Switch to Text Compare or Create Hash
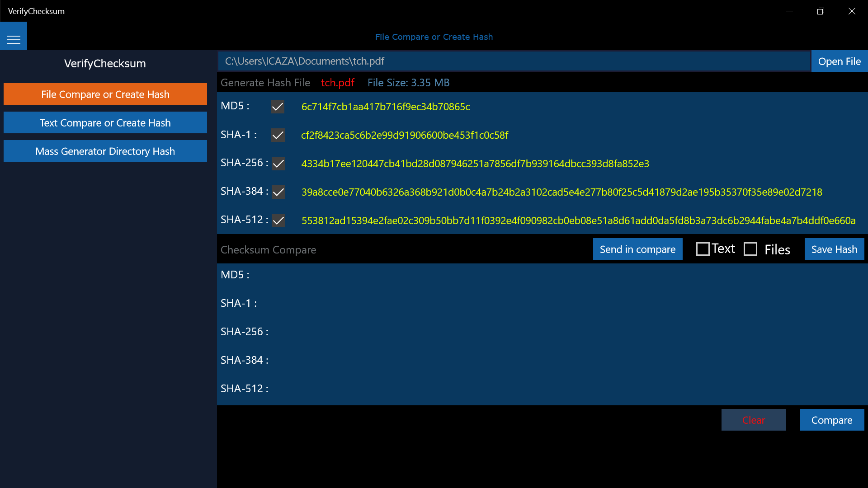Screen dimensions: 868x488 (105, 122)
